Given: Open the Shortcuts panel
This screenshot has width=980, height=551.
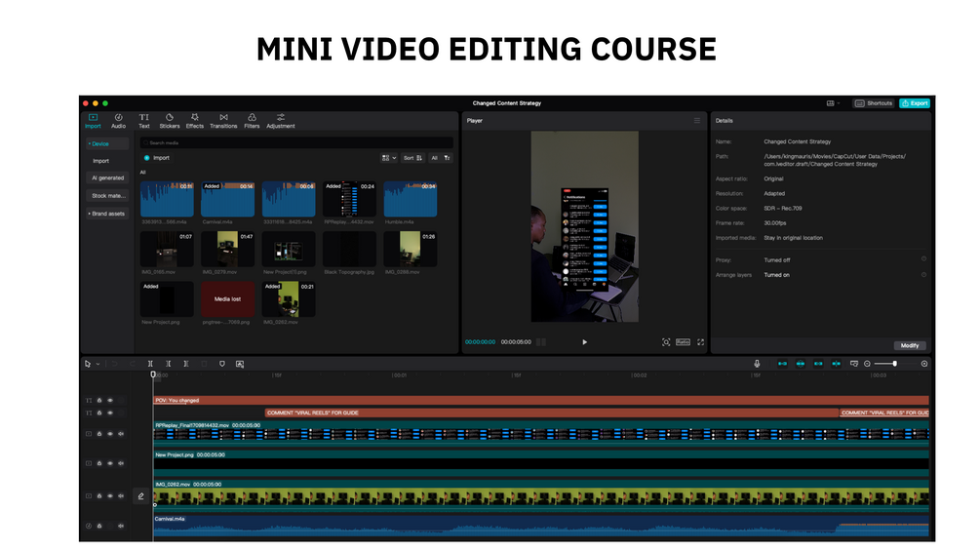Looking at the screenshot, I should coord(874,103).
